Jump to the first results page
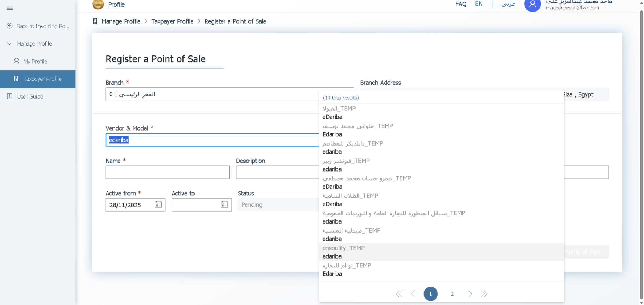 pos(399,294)
